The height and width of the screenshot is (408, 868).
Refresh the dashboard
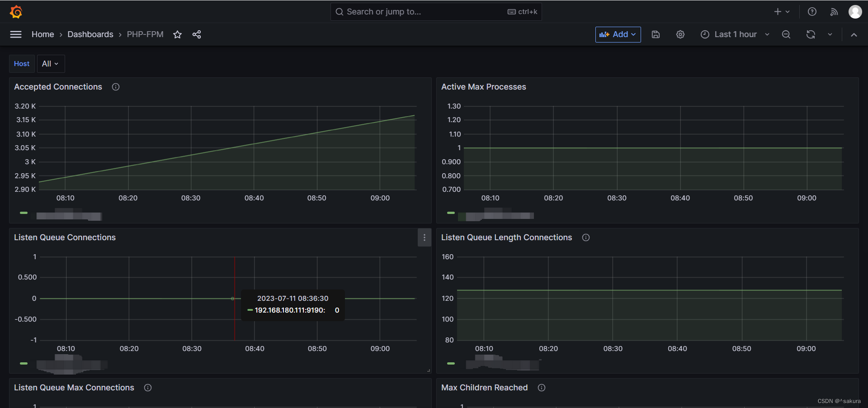tap(811, 34)
